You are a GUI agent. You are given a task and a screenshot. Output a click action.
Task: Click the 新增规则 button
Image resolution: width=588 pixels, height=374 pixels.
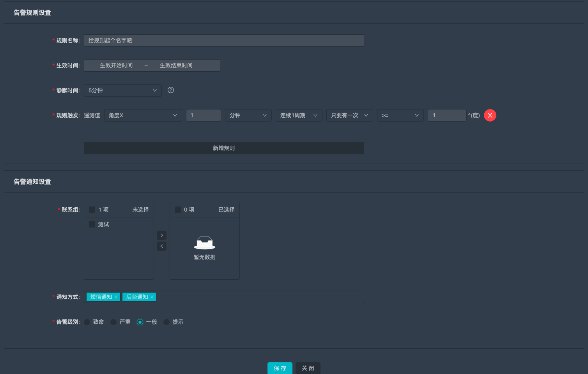pos(224,148)
